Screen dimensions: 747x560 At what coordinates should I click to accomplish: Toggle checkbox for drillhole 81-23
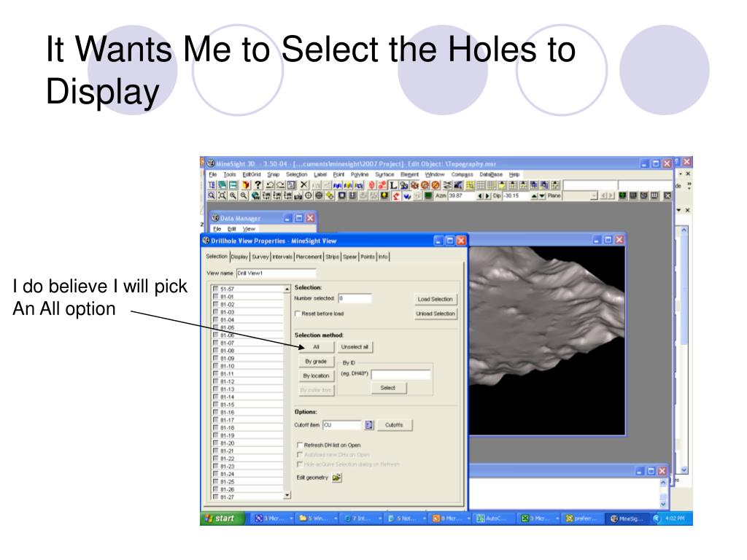215,466
